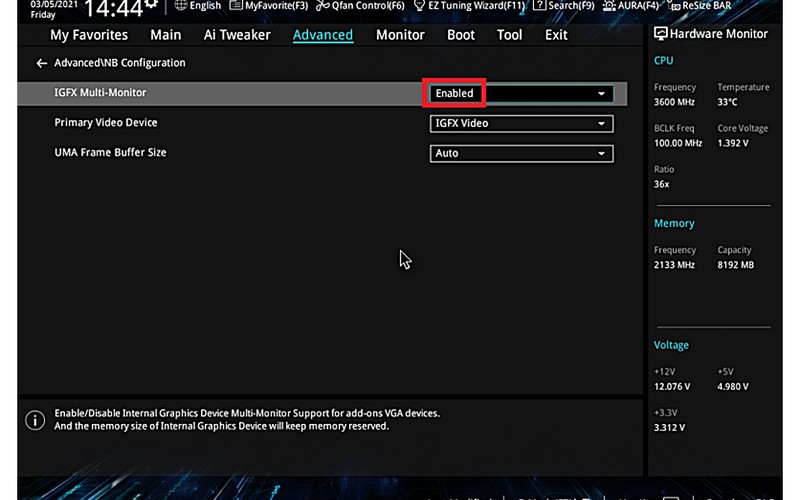Screen dimensions: 800x500
Task: Click the AURA(F4) label
Action: click(638, 6)
